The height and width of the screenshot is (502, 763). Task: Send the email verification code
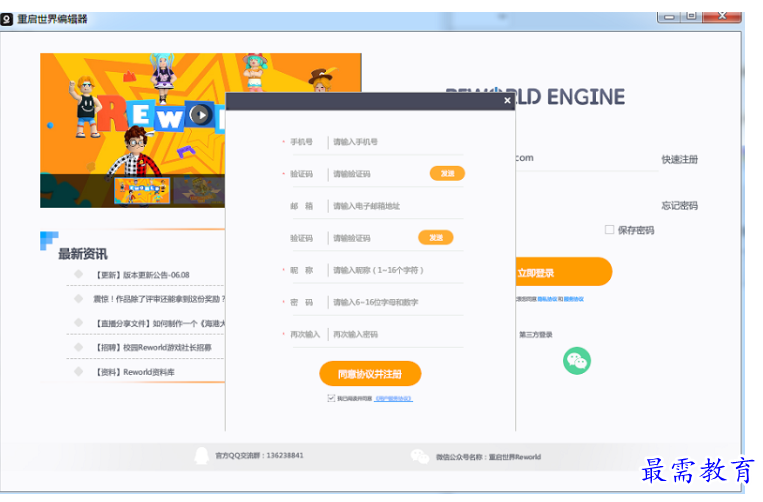[436, 238]
